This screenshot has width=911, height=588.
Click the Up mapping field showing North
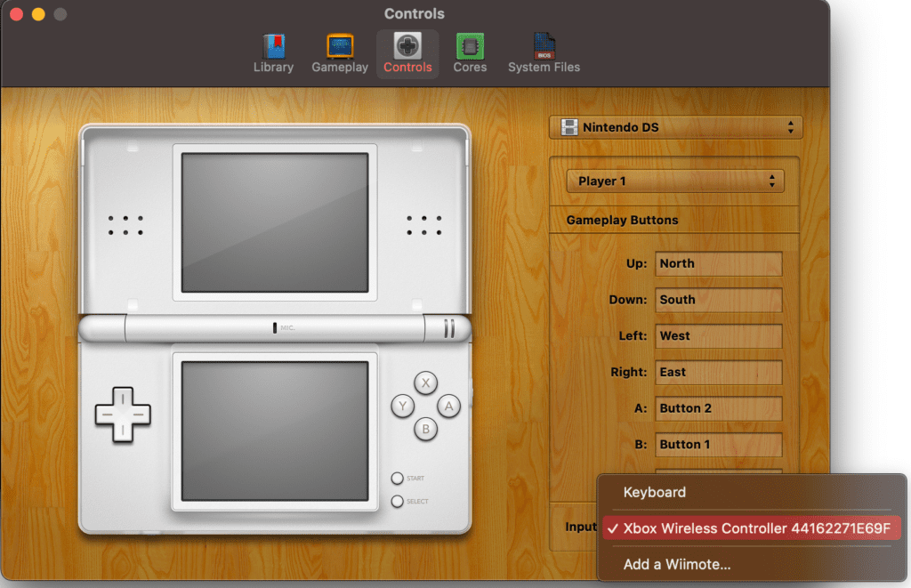coord(718,263)
